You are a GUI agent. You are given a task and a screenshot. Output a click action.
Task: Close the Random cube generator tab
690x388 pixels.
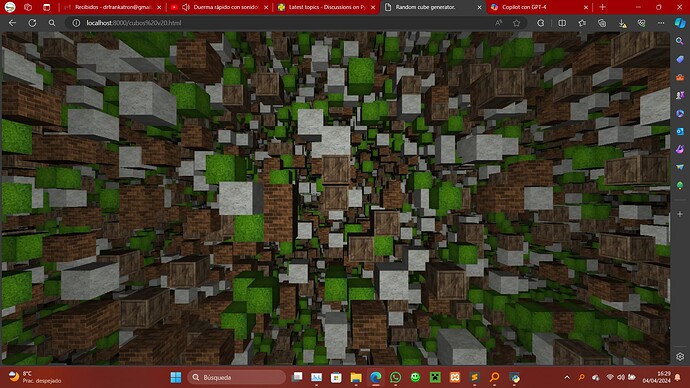(480, 7)
